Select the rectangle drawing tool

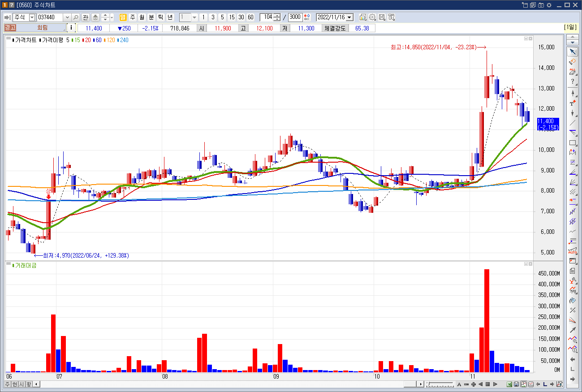pos(573,143)
